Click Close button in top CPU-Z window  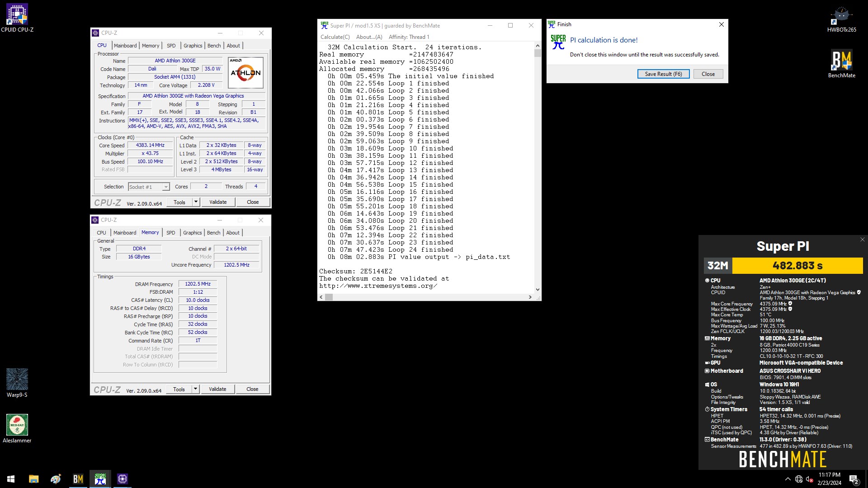click(253, 202)
